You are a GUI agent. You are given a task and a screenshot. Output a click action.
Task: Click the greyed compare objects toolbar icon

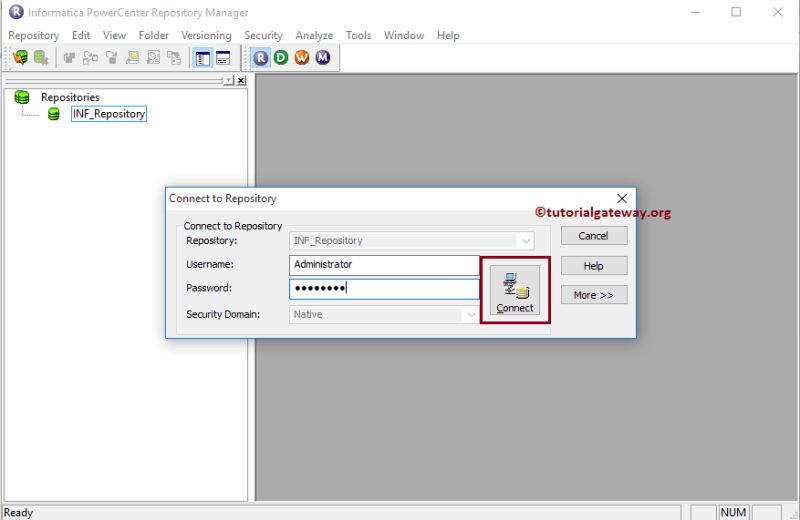(x=90, y=58)
